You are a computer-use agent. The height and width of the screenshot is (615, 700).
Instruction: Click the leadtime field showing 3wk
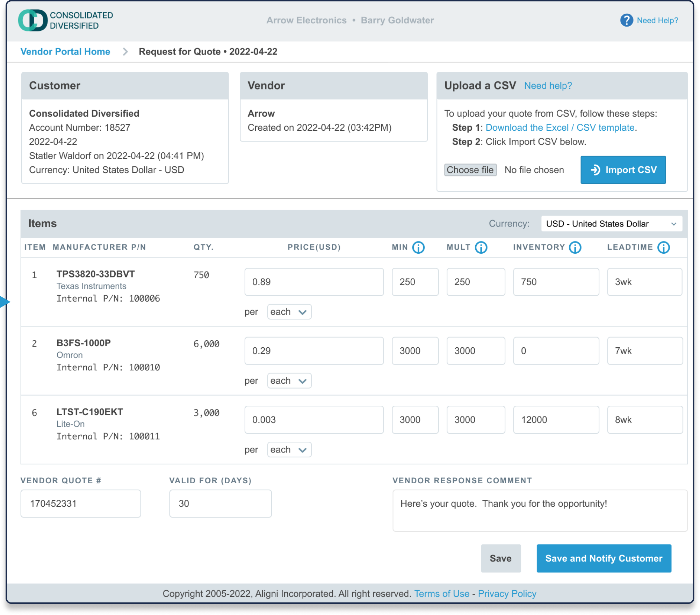click(x=644, y=282)
